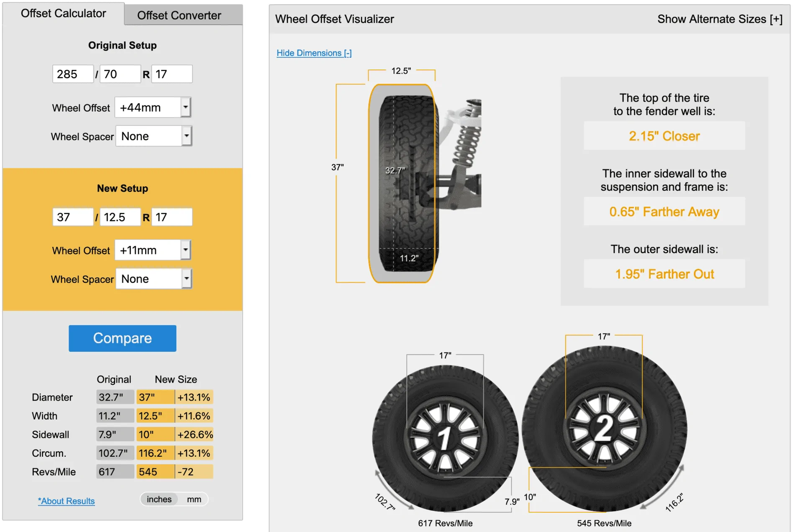Viewport: 795px width, 532px height.
Task: Click the new tire width field 12.5
Action: [x=120, y=217]
